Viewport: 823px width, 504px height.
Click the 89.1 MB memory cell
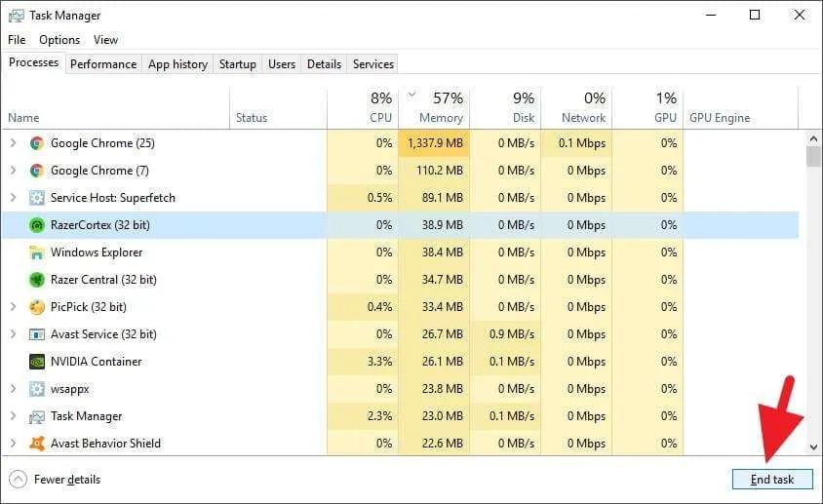[434, 198]
